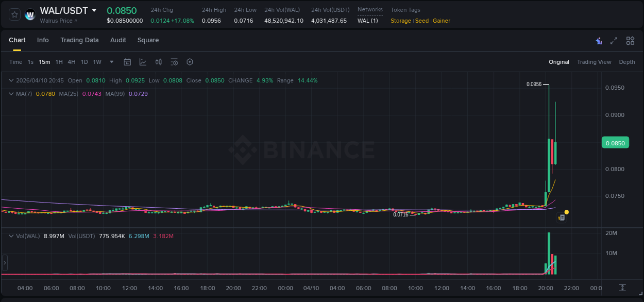
Task: Select the Depth chart view mode
Action: click(x=626, y=62)
